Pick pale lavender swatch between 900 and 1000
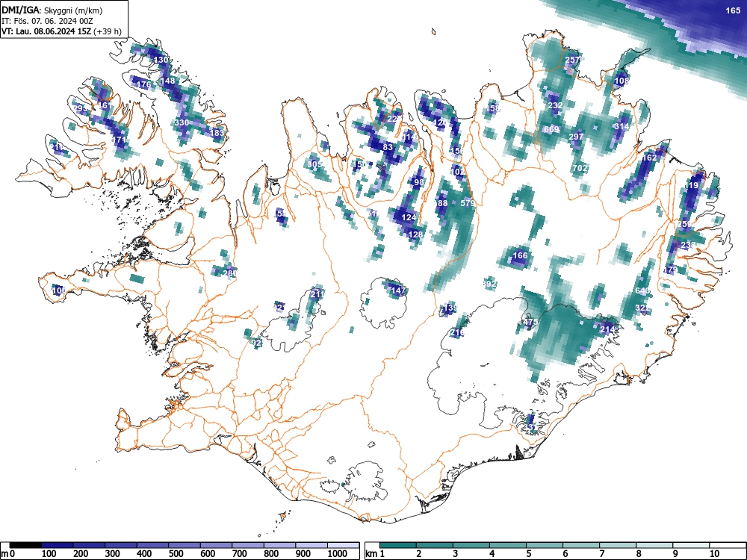 [x=311, y=545]
